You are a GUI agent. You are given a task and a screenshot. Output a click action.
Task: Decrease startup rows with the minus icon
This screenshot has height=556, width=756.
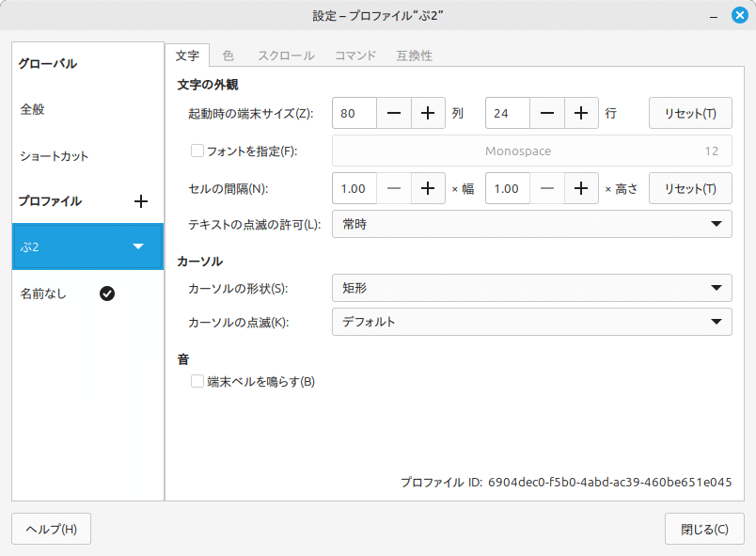[547, 113]
